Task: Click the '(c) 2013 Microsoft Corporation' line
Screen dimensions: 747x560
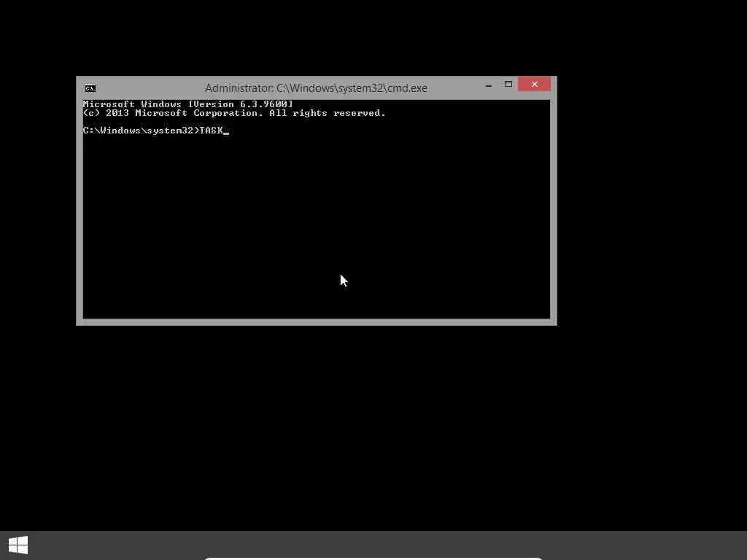Action: coord(234,113)
